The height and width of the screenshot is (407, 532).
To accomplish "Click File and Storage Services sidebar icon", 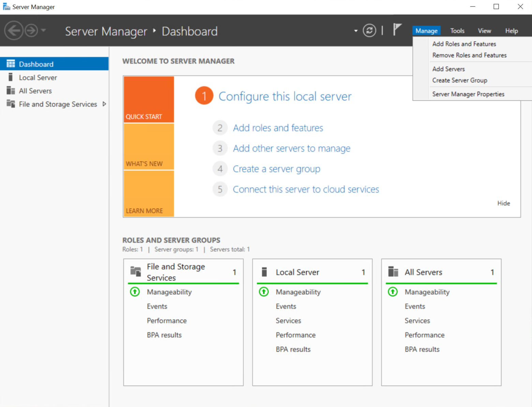I will point(11,104).
